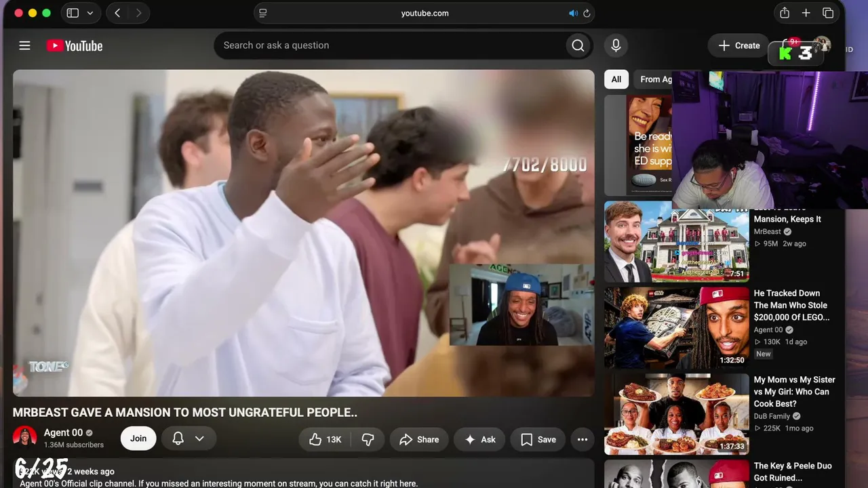Open the Agent 00 channel name link below video
The width and height of the screenshot is (868, 488).
(63, 432)
